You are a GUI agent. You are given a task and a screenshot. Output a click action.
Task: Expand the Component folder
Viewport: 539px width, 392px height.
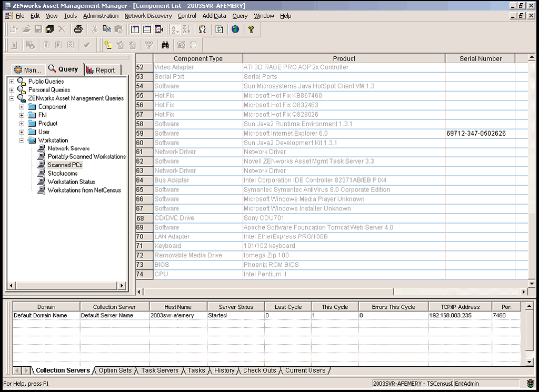pyautogui.click(x=22, y=107)
